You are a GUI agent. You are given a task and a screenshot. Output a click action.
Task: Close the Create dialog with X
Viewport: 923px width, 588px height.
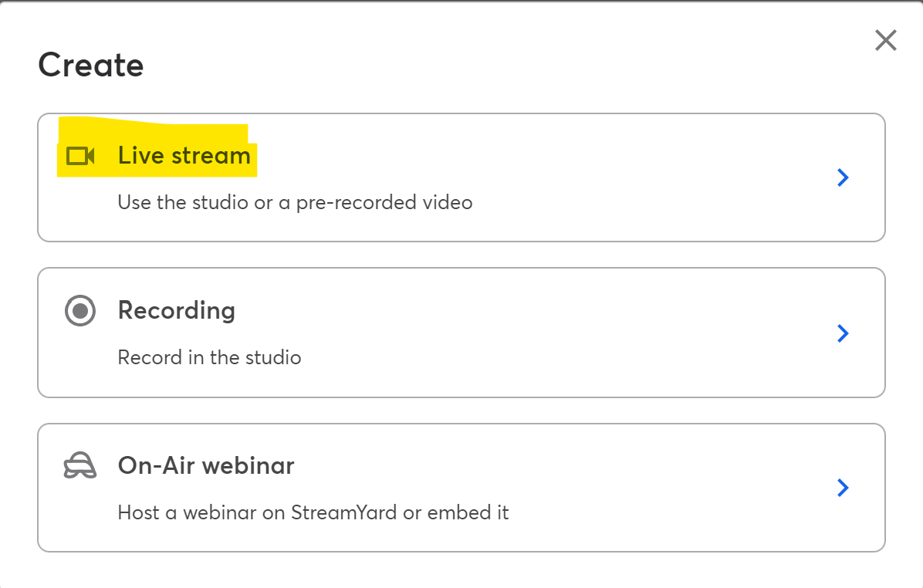[x=885, y=41]
